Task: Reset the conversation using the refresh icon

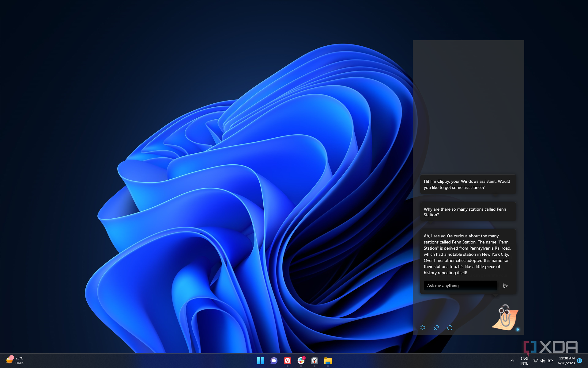Action: 450,328
